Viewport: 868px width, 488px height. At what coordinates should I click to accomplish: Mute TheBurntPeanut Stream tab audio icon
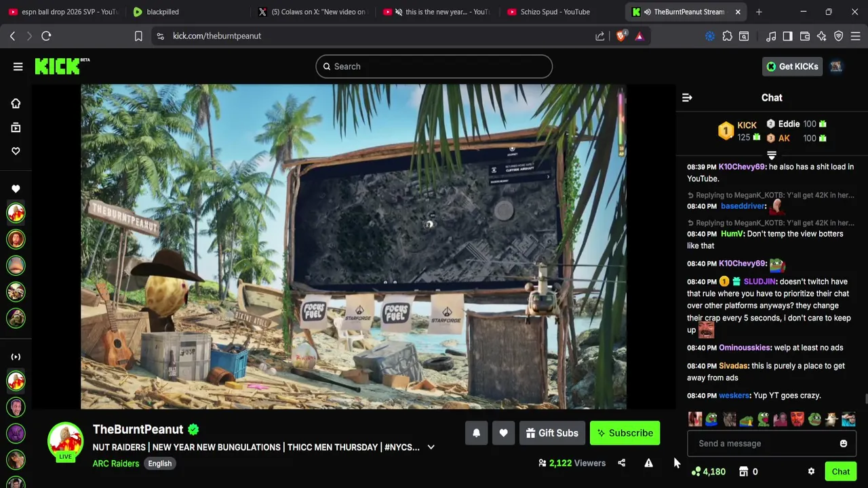click(x=648, y=12)
